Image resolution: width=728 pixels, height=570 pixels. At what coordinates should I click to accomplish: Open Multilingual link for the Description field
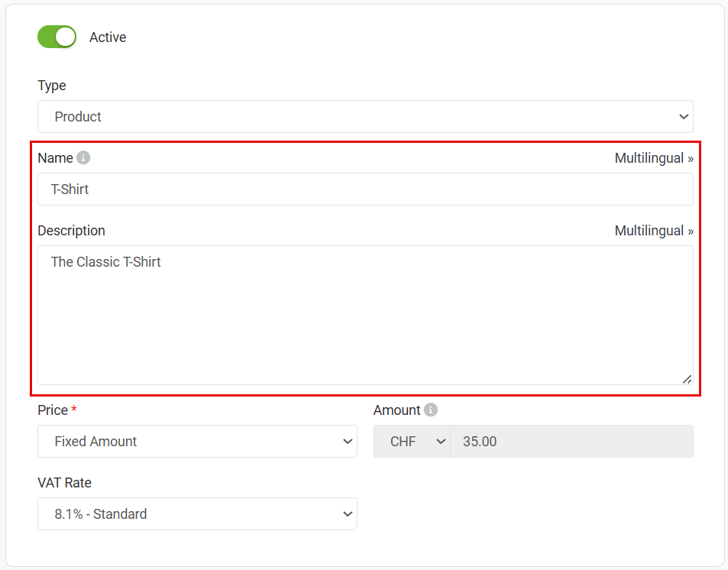(654, 231)
